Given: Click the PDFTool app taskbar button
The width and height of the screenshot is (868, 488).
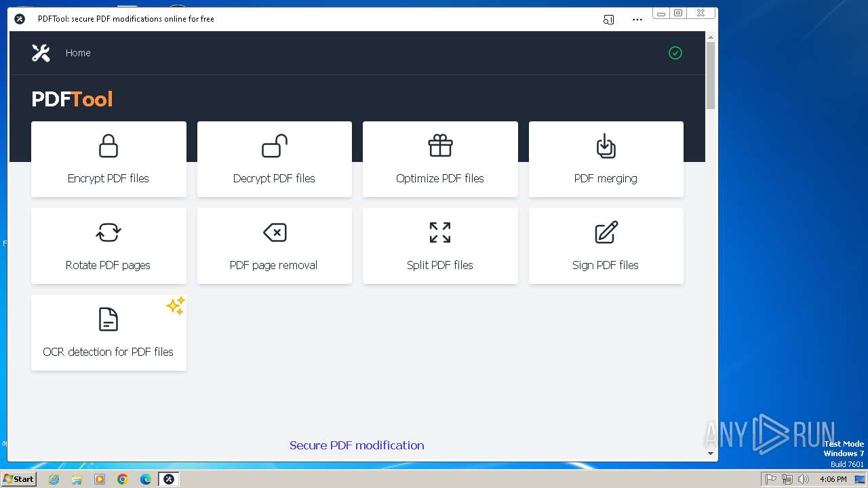Looking at the screenshot, I should tap(169, 479).
